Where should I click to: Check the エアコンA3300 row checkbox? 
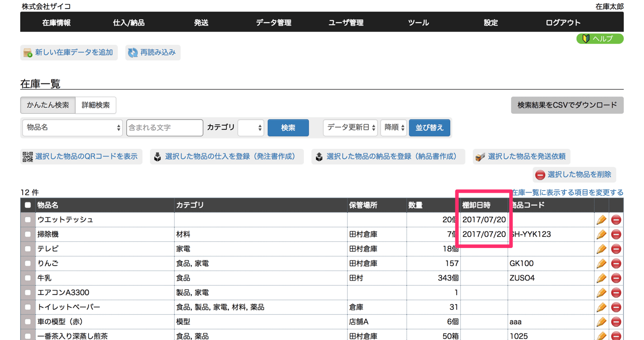coord(28,293)
